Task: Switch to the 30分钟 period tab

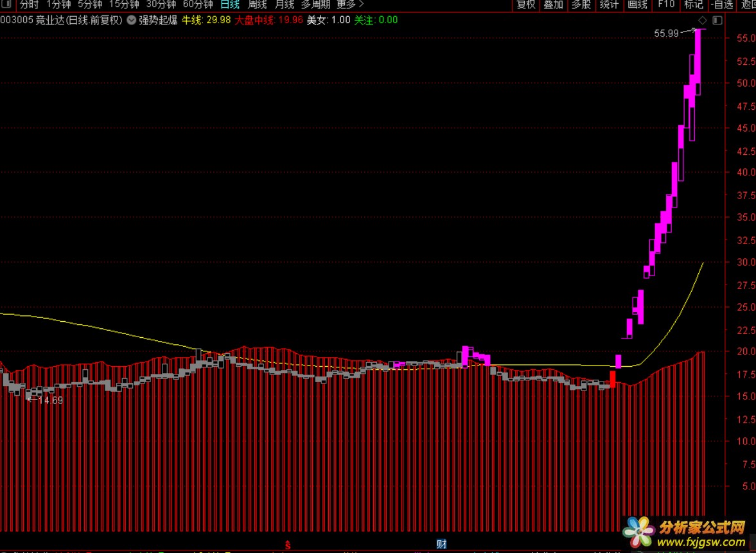Action: pos(161,4)
